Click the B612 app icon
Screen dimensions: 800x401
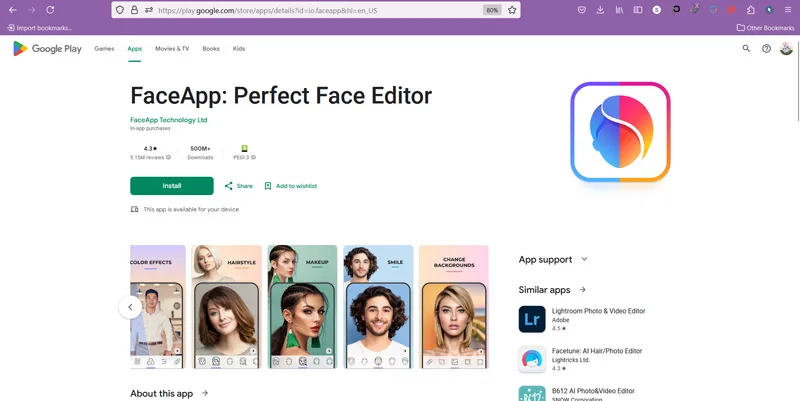pos(532,393)
